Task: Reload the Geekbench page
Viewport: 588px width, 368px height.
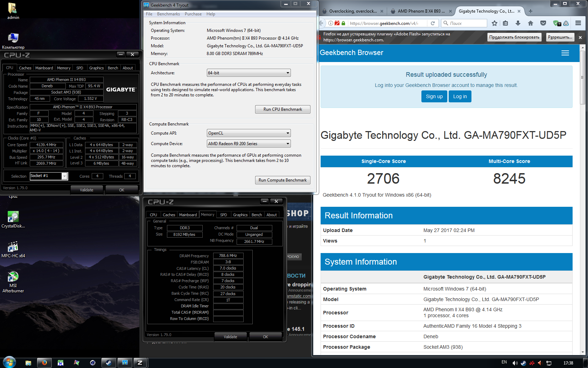Action: (x=433, y=23)
